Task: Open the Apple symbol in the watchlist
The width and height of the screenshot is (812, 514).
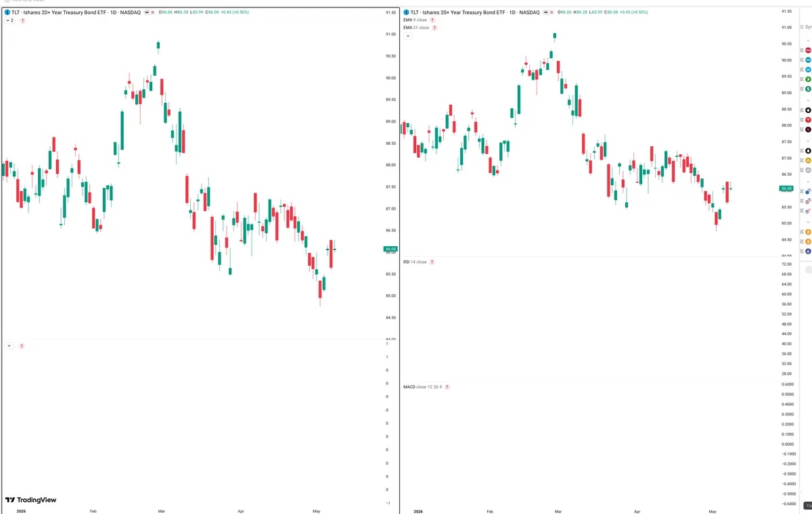Action: click(808, 110)
